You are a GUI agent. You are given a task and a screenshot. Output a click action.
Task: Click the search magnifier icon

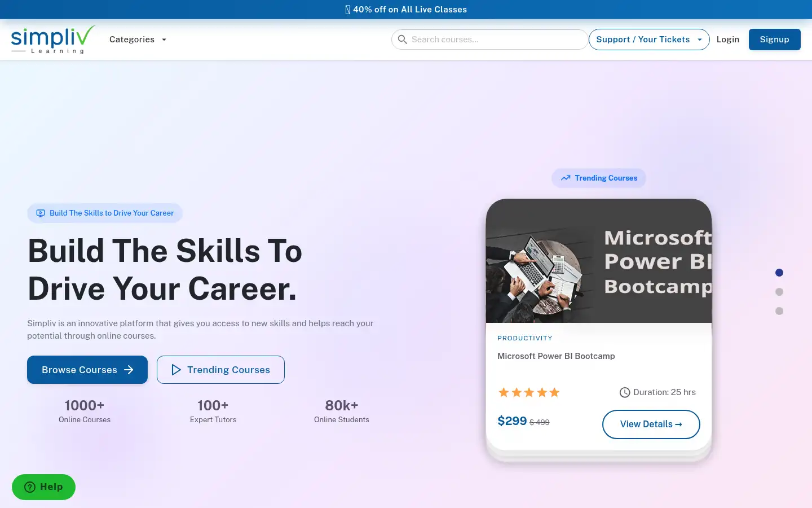pos(402,40)
